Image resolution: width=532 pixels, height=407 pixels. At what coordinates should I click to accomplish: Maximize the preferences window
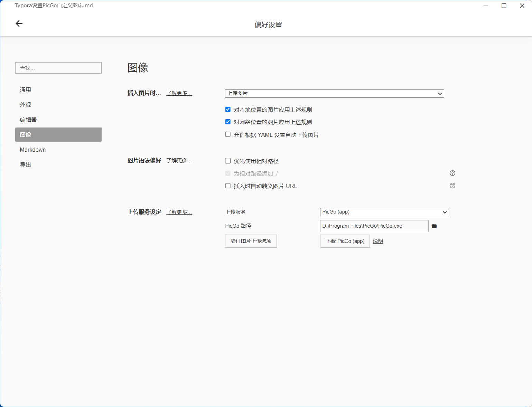(504, 6)
